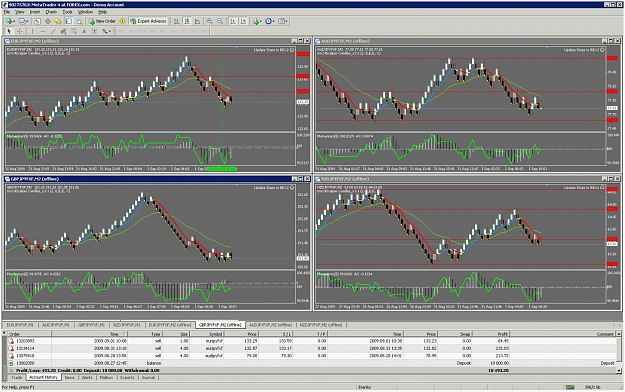Toggle the Terminal panel icon
Viewport: 625px width, 392px height.
(69, 21)
